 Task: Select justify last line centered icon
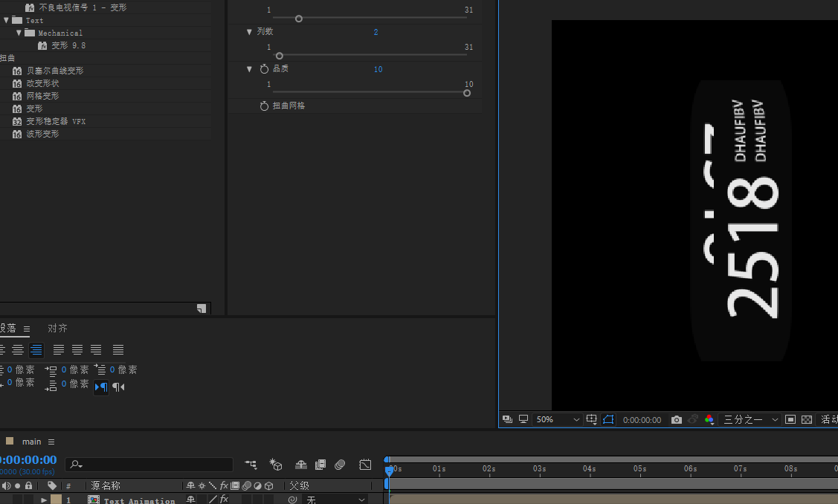pyautogui.click(x=77, y=349)
